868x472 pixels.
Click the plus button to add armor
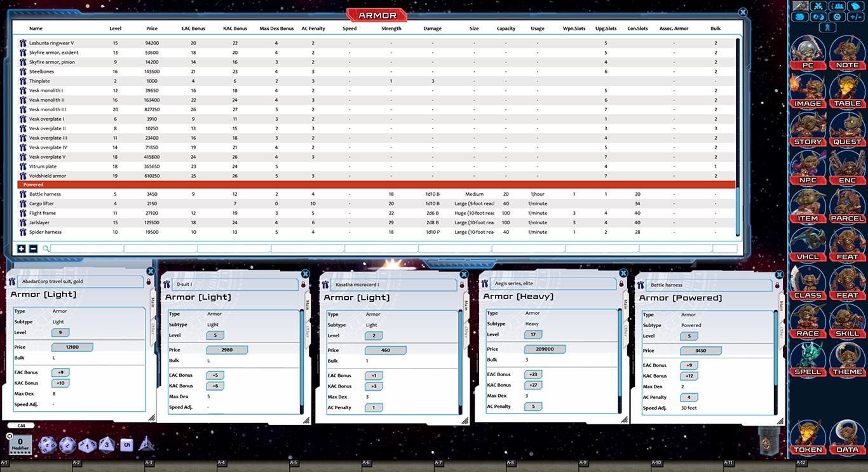coord(22,248)
